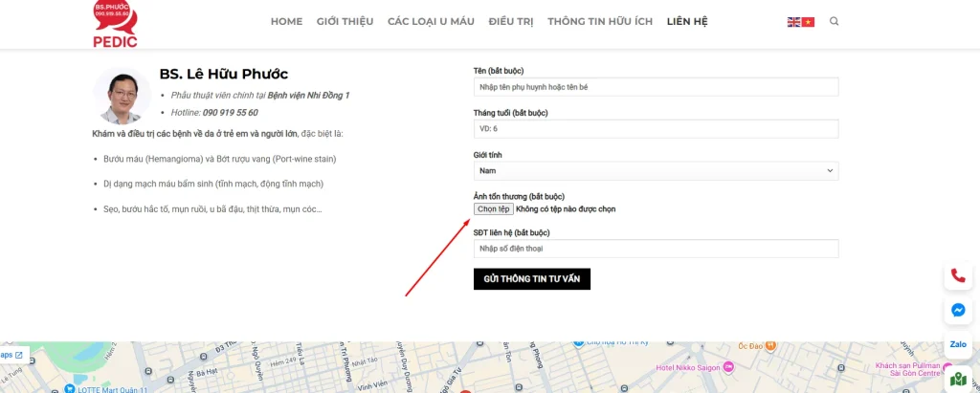Expand the Giới tính dropdown
The height and width of the screenshot is (393, 980).
656,171
